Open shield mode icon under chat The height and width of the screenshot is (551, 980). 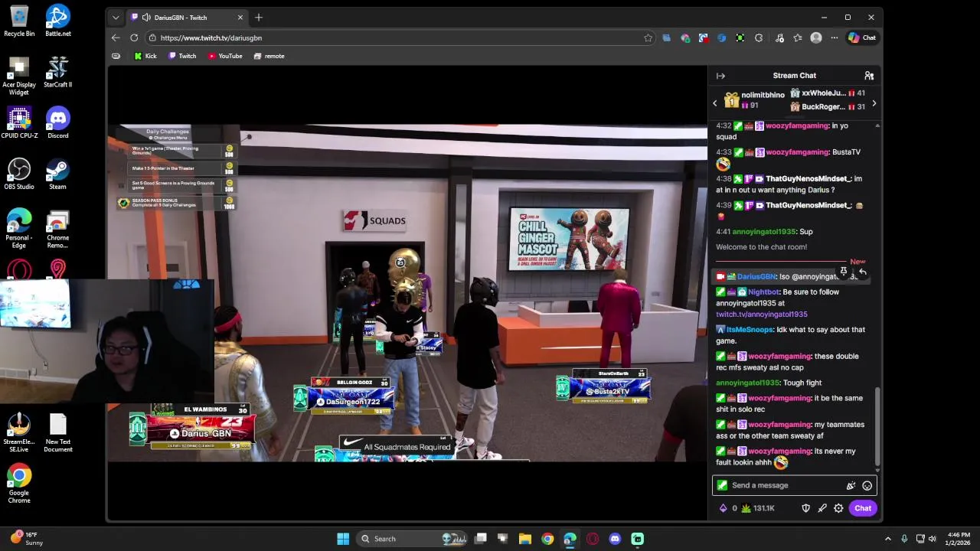click(805, 508)
